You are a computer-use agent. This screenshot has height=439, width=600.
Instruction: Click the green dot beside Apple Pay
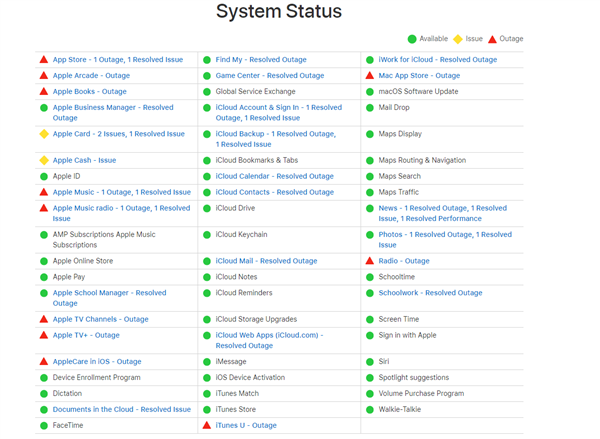click(44, 277)
